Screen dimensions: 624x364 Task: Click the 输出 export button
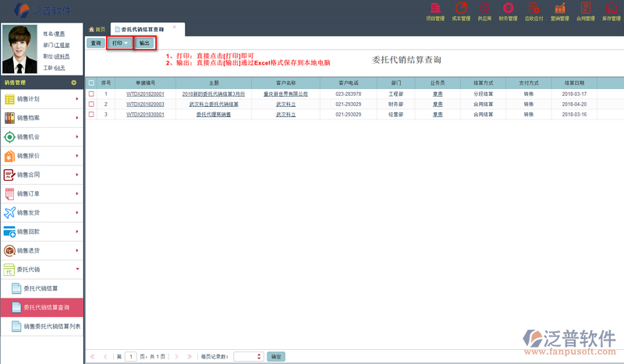[144, 44]
